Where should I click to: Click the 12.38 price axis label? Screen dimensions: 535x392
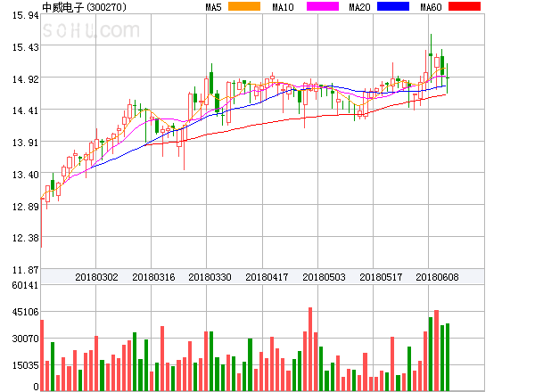(x=25, y=238)
